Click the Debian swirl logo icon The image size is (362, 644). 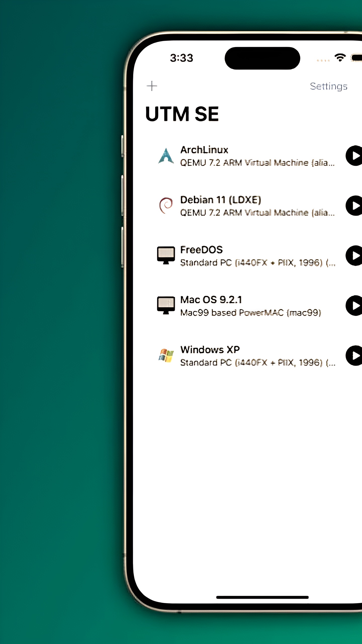(x=166, y=206)
